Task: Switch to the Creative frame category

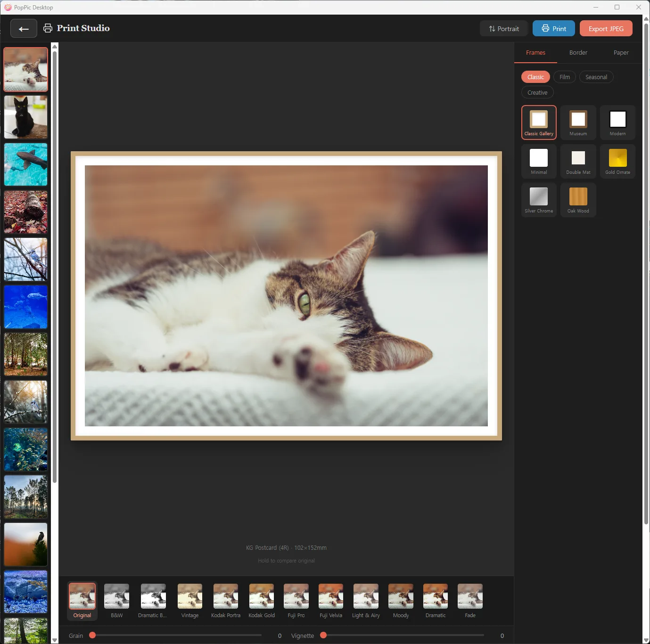Action: 537,93
